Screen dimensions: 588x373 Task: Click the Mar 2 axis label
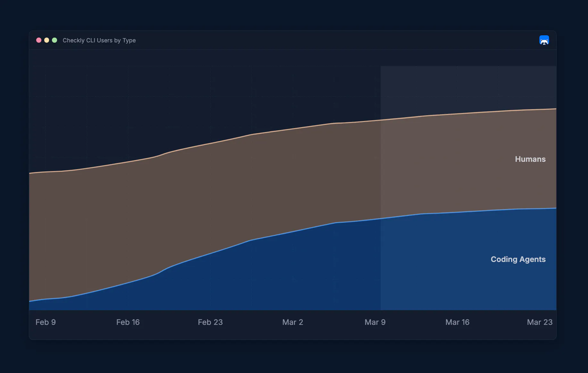point(292,322)
